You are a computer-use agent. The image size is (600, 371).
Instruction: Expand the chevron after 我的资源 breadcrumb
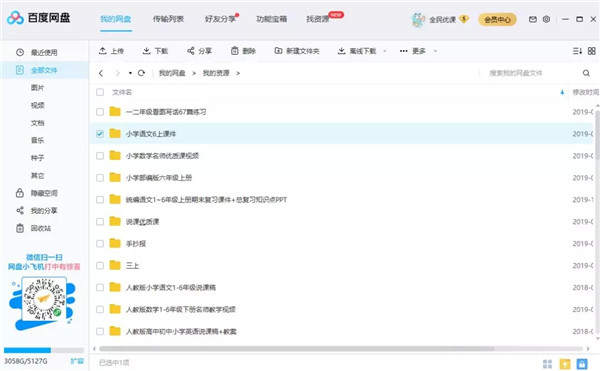tap(238, 73)
